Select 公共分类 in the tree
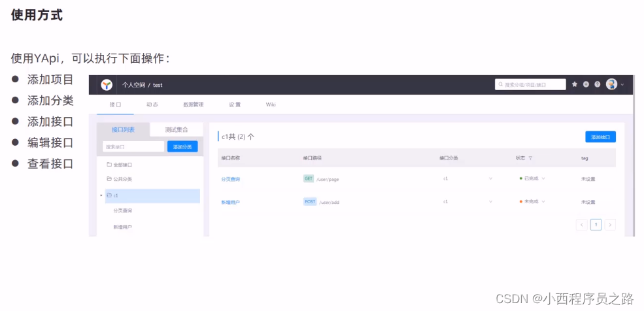Screen dimensions: 644x311 [122, 179]
